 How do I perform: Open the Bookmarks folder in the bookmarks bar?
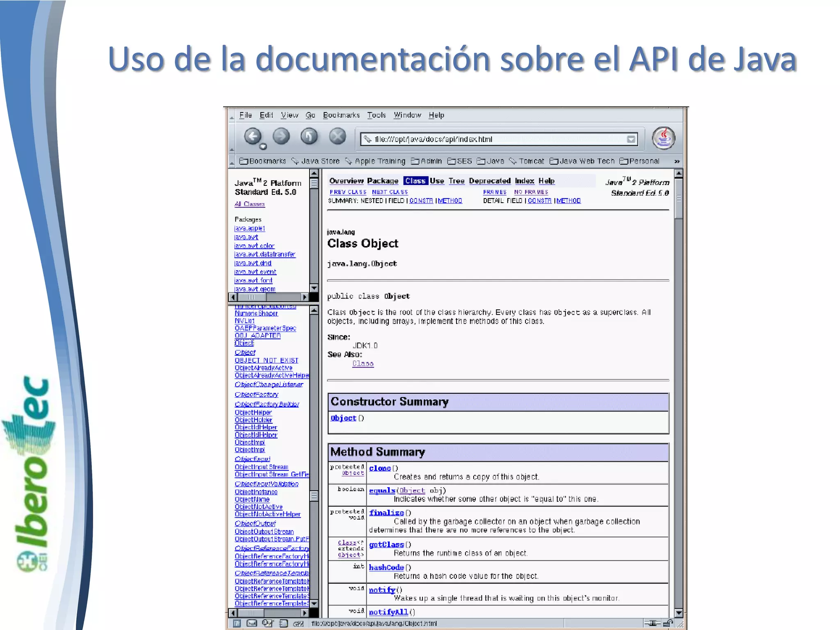point(262,161)
